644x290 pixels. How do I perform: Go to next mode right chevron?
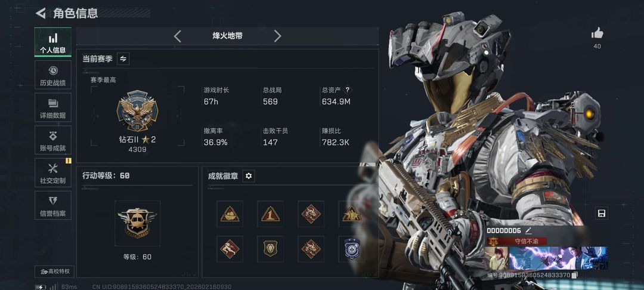(278, 36)
